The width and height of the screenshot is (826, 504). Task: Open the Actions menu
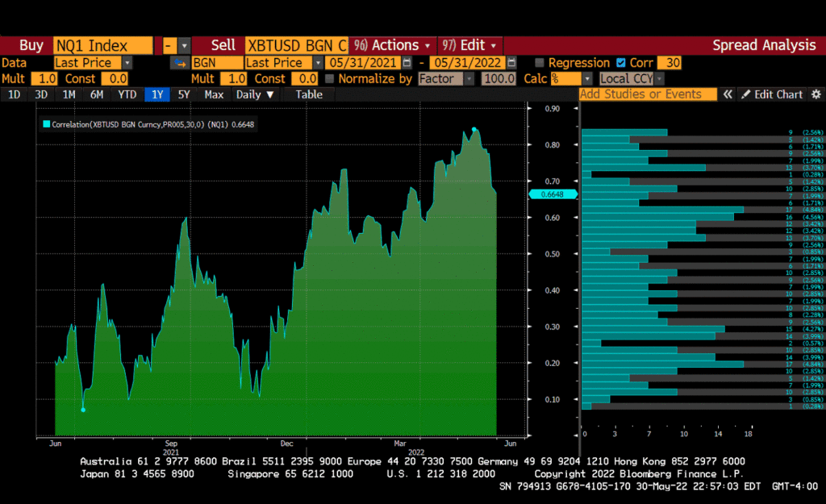393,45
